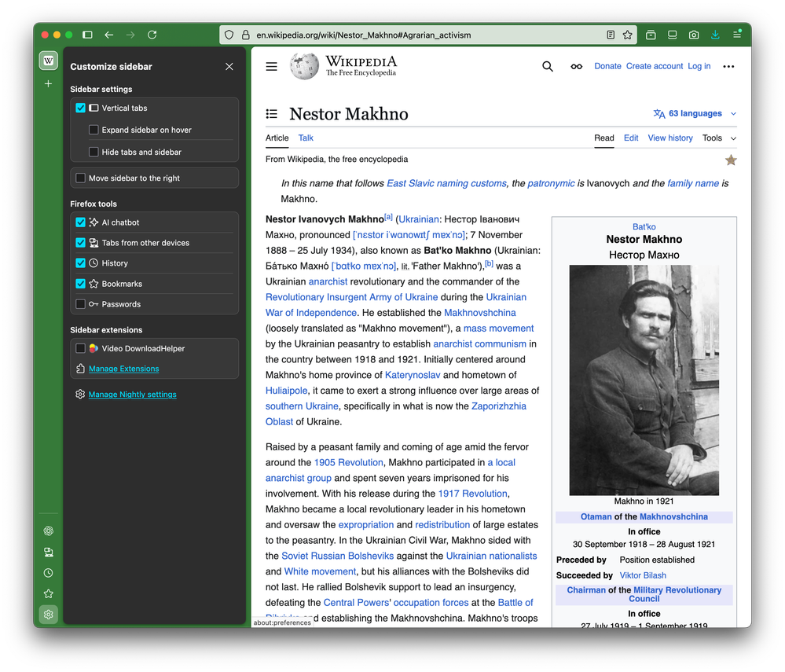Bookmark this page with star icon
The image size is (785, 672).
point(627,35)
